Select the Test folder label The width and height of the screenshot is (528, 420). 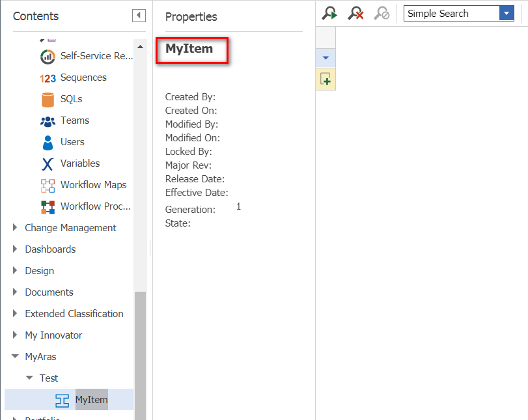point(49,378)
